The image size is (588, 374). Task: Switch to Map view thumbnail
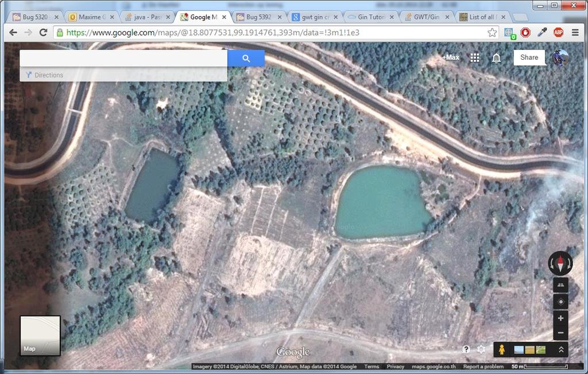point(40,336)
